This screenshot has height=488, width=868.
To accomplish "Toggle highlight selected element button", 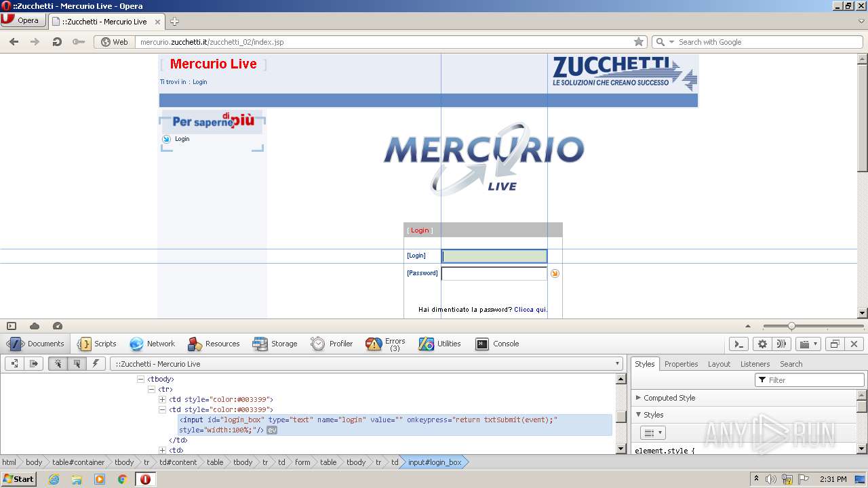I will click(77, 364).
